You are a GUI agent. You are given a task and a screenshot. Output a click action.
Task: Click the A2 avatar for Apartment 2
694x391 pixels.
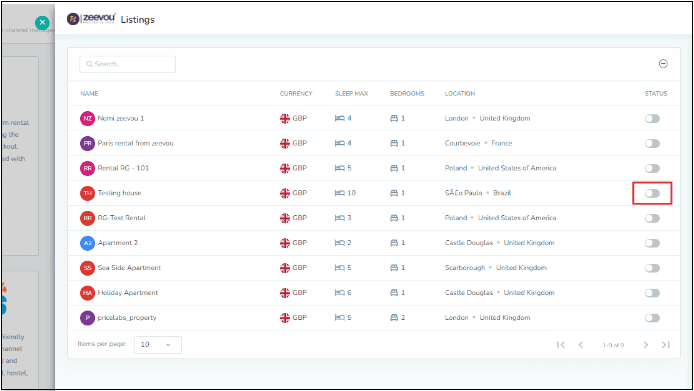coord(87,243)
